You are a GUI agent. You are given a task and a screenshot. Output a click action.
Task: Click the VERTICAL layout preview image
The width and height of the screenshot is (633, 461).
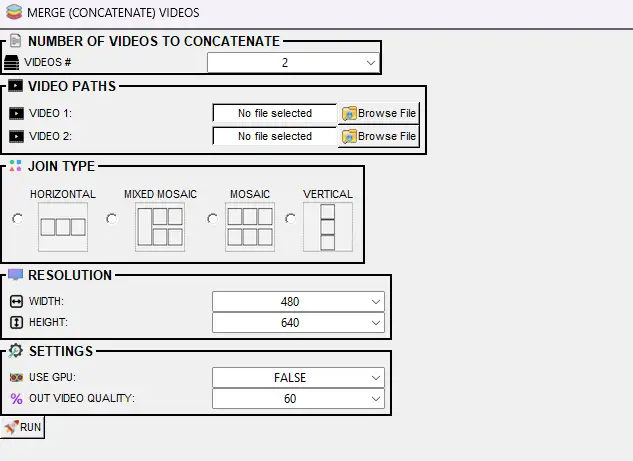[328, 227]
